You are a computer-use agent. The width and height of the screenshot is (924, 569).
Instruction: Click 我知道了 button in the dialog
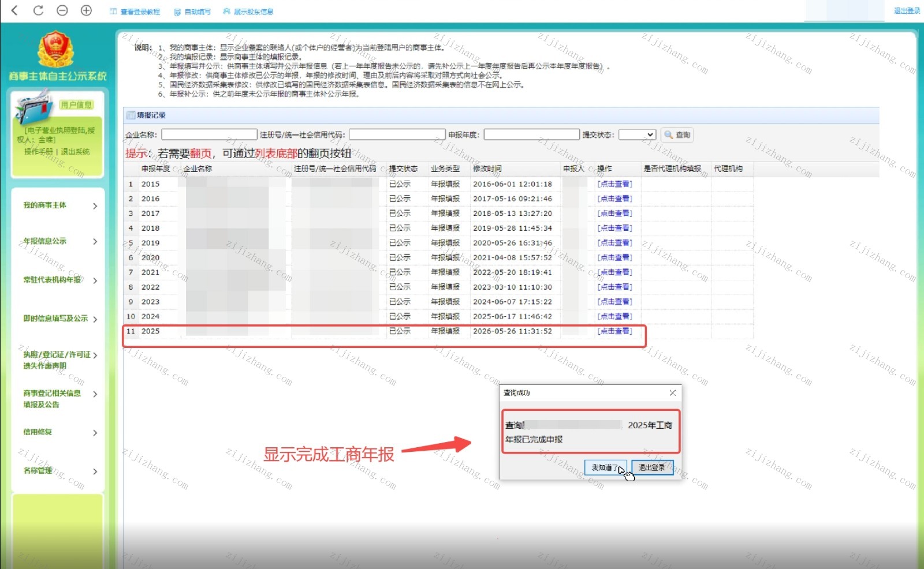pos(605,467)
